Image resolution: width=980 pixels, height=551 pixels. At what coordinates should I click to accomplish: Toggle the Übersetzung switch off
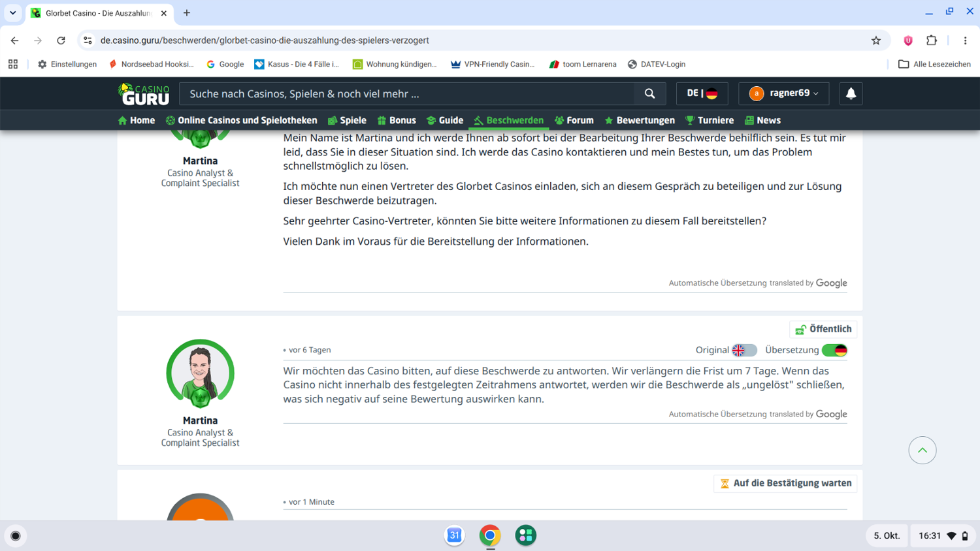834,350
